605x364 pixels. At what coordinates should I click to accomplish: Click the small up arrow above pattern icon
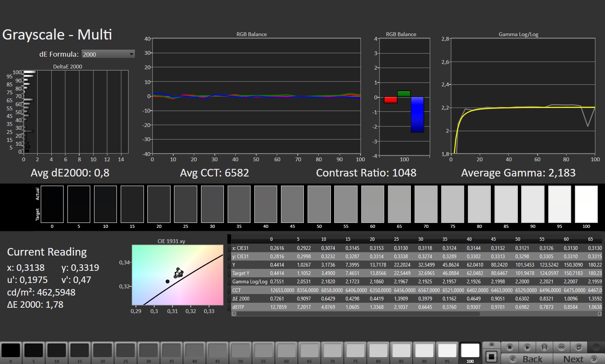click(x=492, y=345)
